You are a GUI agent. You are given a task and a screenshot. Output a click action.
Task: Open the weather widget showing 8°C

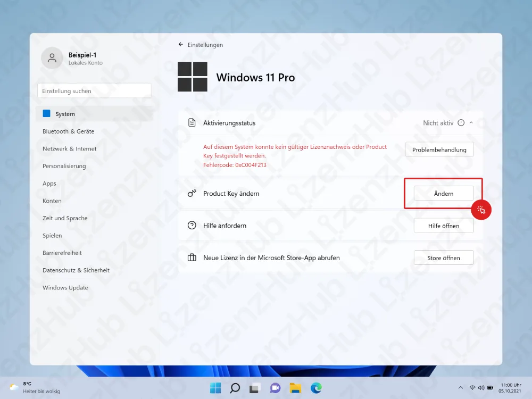(x=35, y=387)
